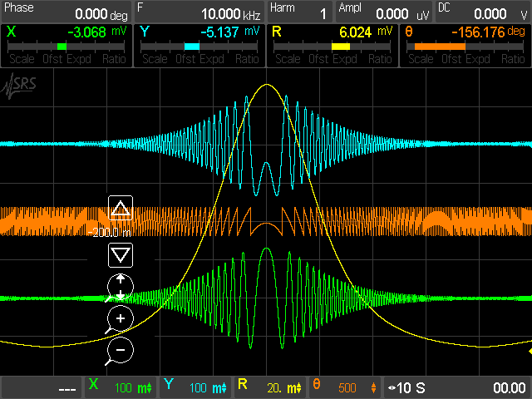The width and height of the screenshot is (532, 399).
Task: Select the F 10.000 kHz frequency field
Action: (198, 11)
